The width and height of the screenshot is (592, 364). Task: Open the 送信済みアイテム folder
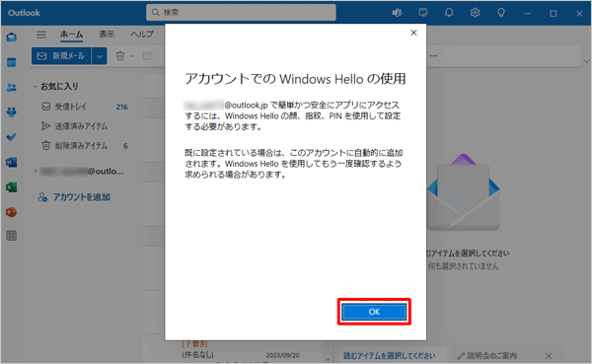[85, 126]
